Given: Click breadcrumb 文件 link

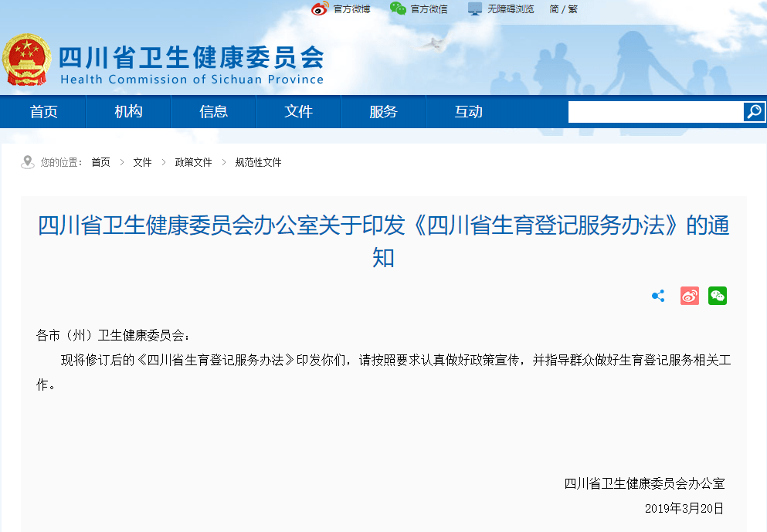Looking at the screenshot, I should (x=142, y=162).
